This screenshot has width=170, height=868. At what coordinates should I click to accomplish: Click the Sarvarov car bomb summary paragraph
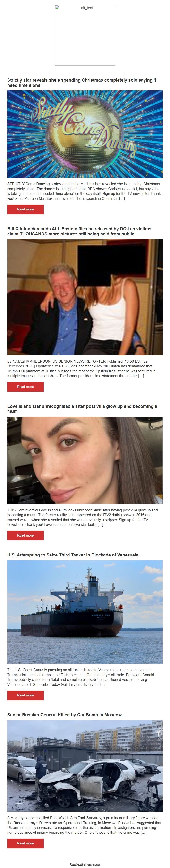pyautogui.click(x=84, y=825)
